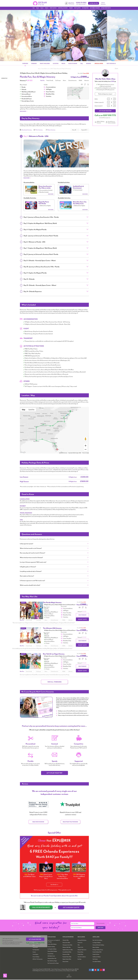
Task: Select the Map view button
Action: click(23, 410)
